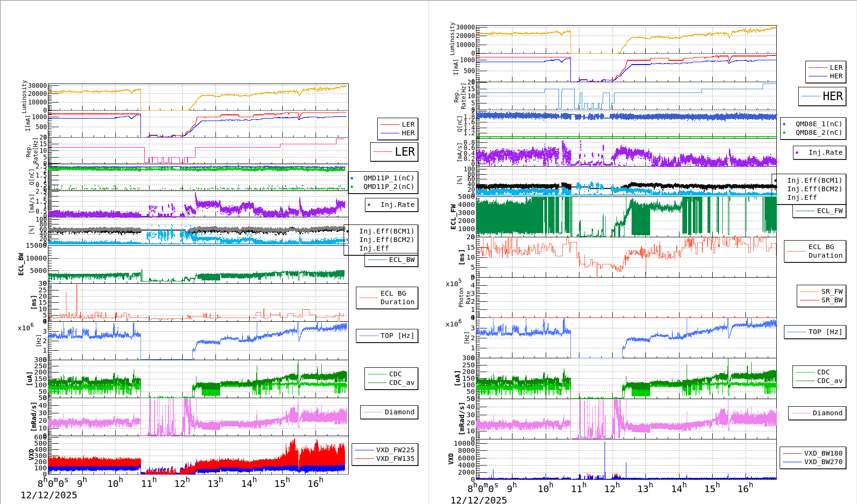Click the 12/12/2025 date label on left plot
Viewport: 857px width, 504px height.
pyautogui.click(x=50, y=495)
